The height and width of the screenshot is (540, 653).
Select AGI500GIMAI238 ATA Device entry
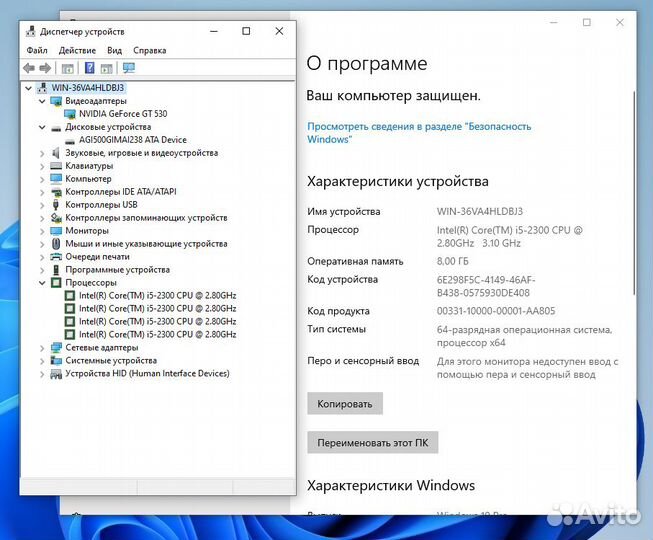click(x=133, y=140)
